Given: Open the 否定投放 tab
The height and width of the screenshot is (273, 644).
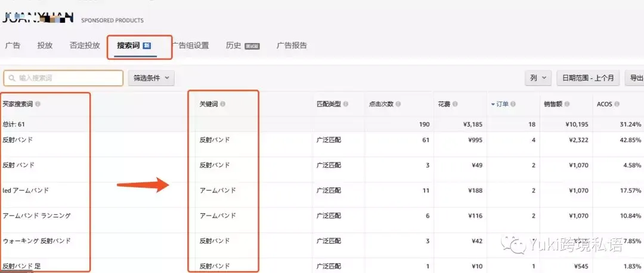Looking at the screenshot, I should click(x=85, y=45).
